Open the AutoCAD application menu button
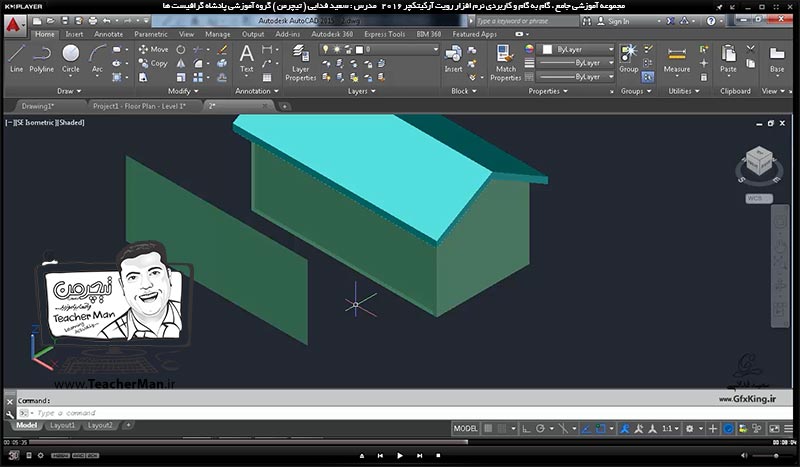800x467 pixels. click(x=14, y=25)
